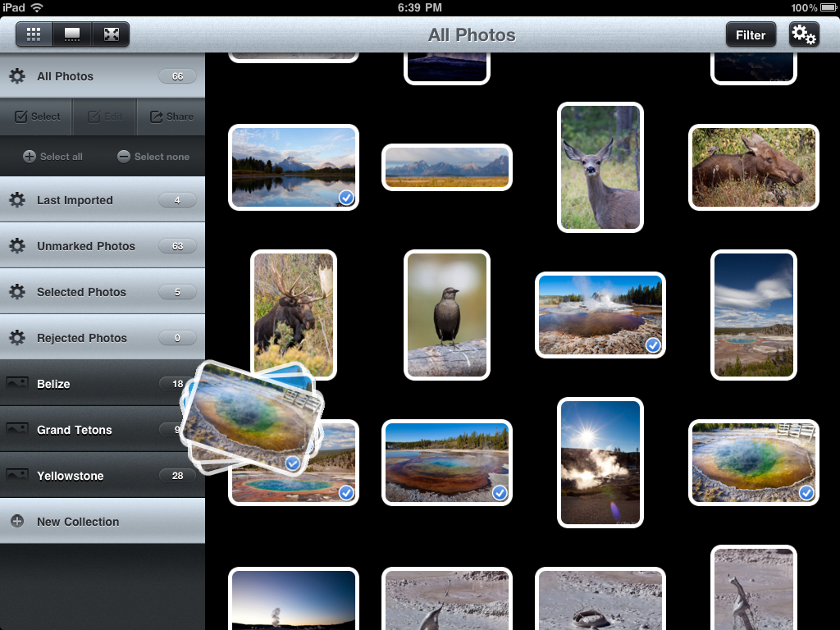
Task: Tap the battery indicator in status bar
Action: [828, 7]
